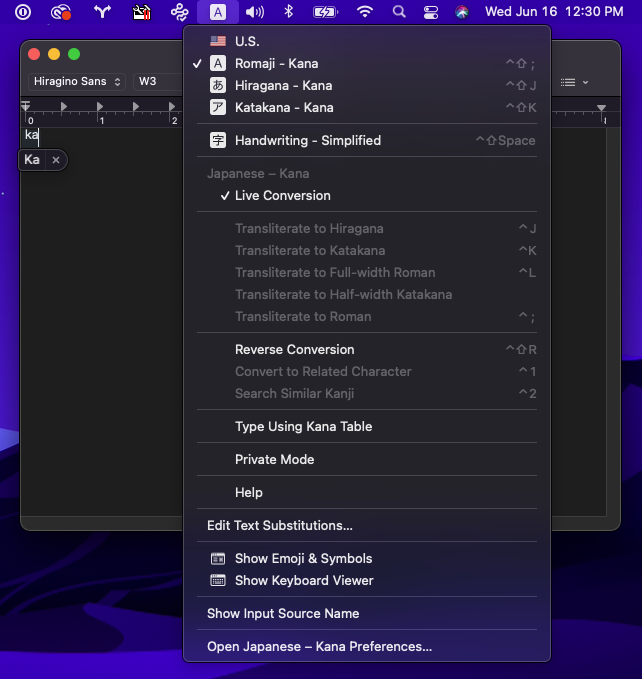This screenshot has height=679, width=642.
Task: Open the date and time display
Action: (554, 12)
